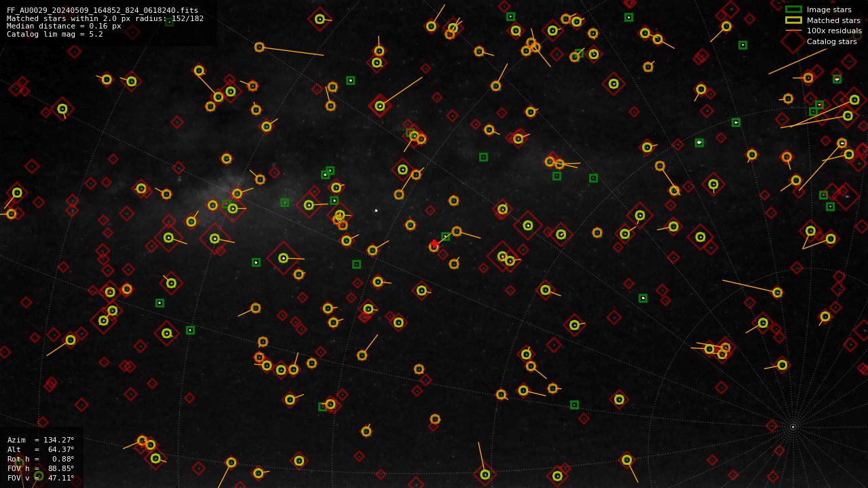
Task: Click the 'Rot h = 0.88°' value
Action: point(41,459)
